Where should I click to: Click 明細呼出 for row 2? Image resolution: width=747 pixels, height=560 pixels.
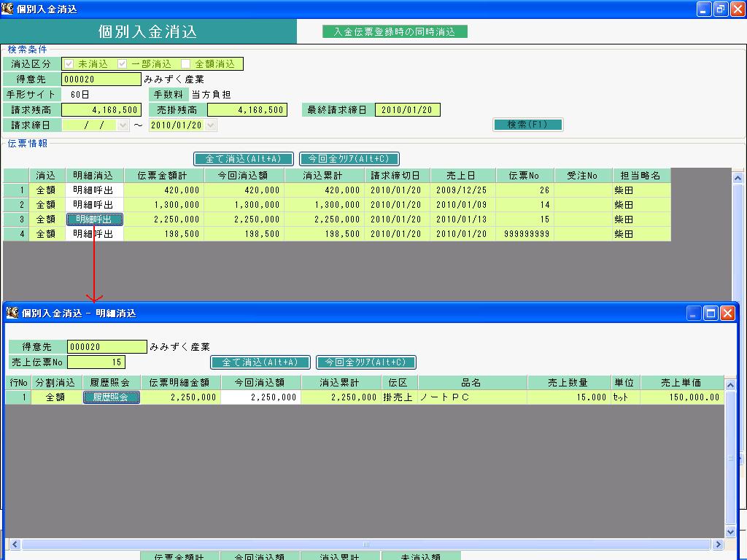coord(94,205)
